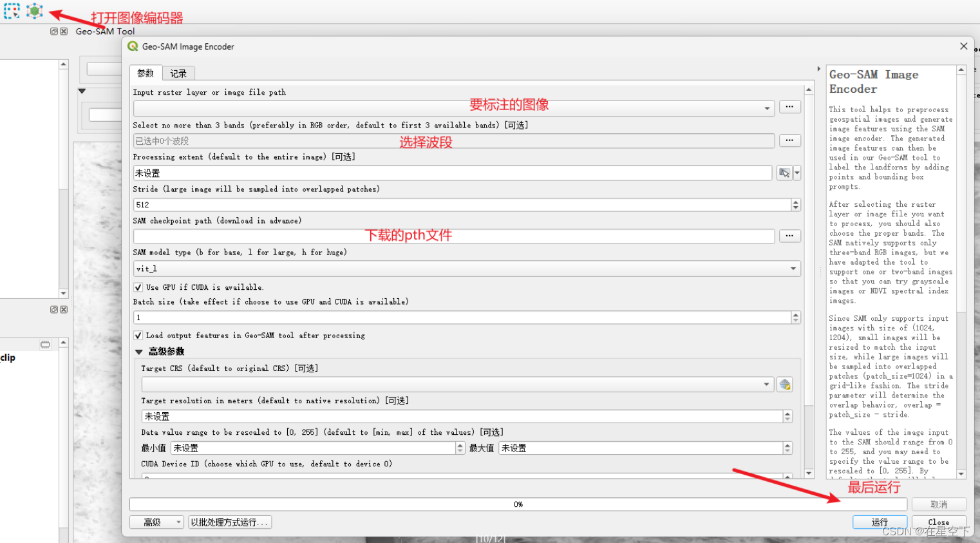The width and height of the screenshot is (980, 543).
Task: Expand the Geo-SAM Tool section triangle
Action: [82, 91]
